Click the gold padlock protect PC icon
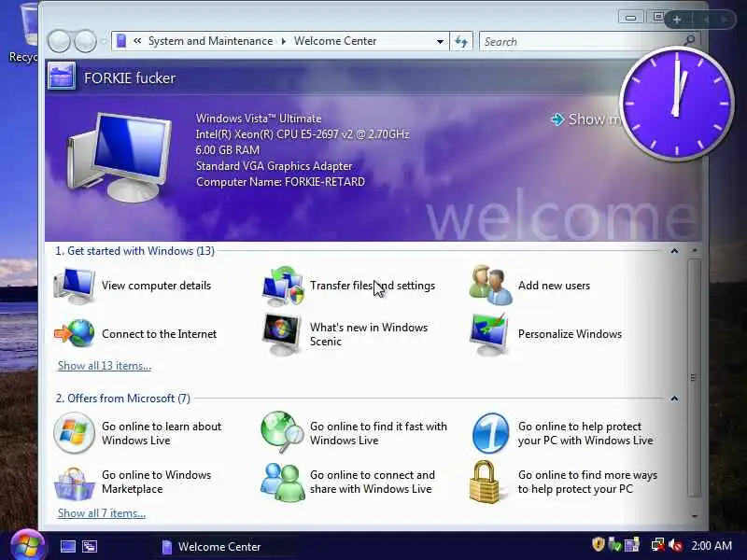The image size is (747, 560). pos(485,482)
